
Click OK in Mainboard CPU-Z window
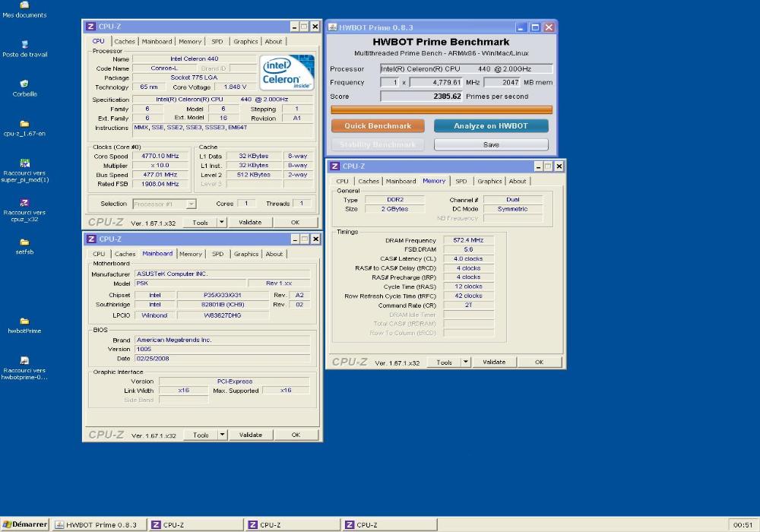click(296, 435)
